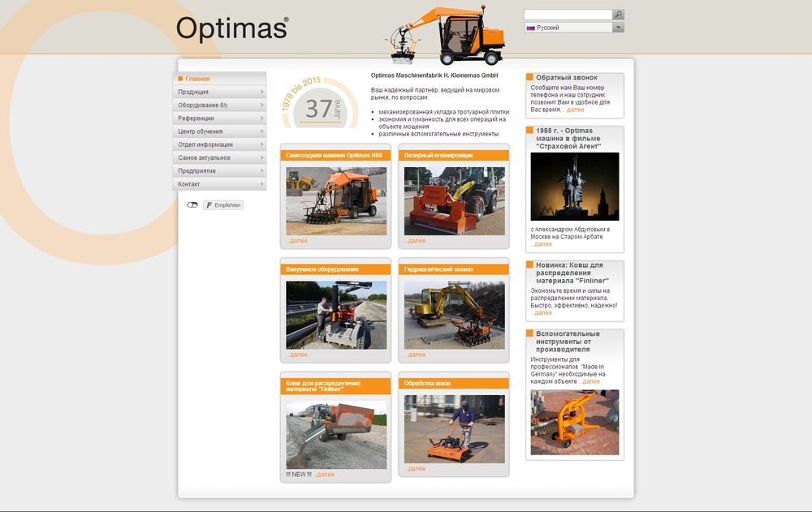Viewport: 812px width, 512px height.
Task: Click далее under Лазерный планировщик
Action: [x=415, y=241]
